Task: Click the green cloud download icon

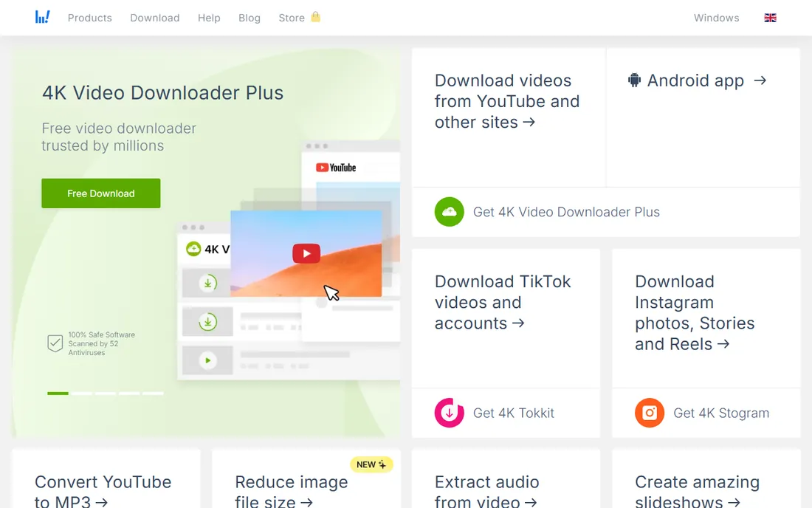Action: tap(449, 212)
